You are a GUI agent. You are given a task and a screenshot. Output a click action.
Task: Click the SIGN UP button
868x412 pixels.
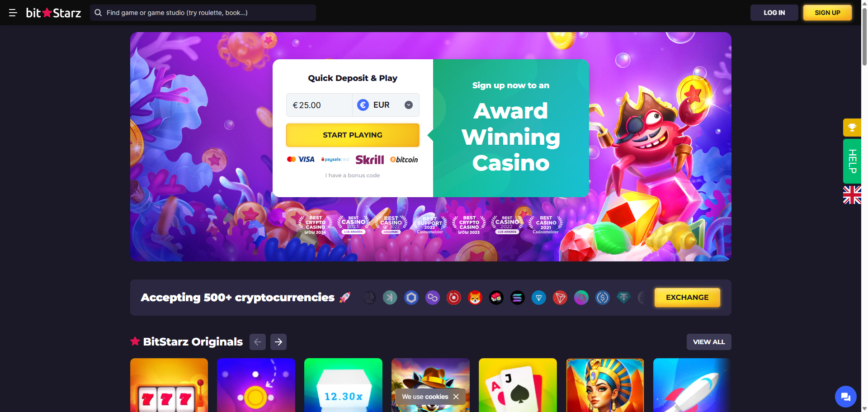click(x=827, y=13)
